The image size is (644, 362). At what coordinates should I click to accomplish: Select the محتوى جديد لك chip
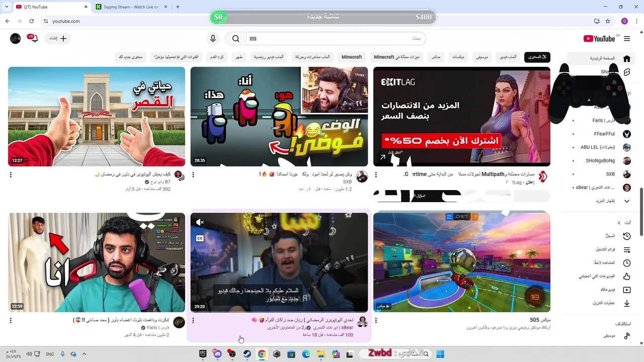tap(130, 57)
